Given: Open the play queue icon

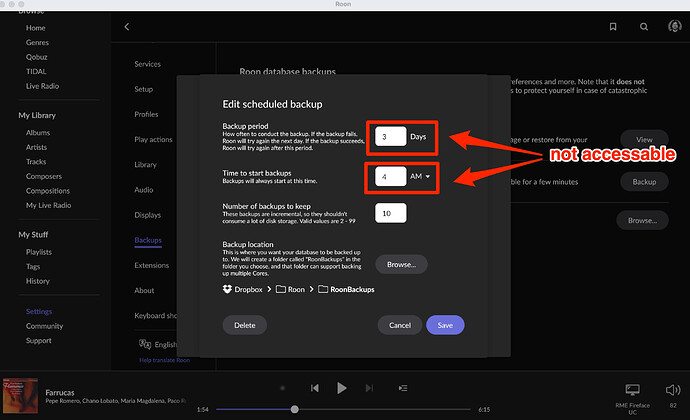Looking at the screenshot, I should (x=403, y=388).
